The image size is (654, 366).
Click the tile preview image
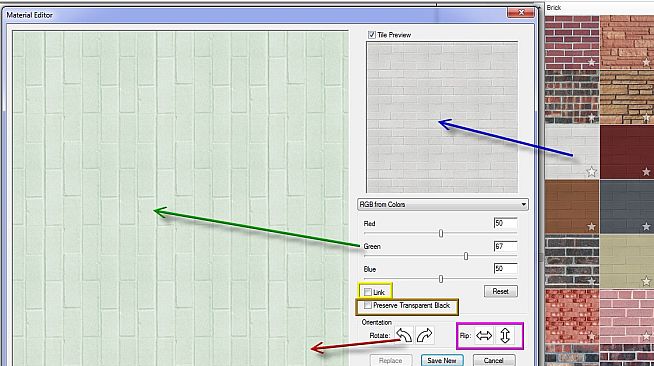click(442, 117)
